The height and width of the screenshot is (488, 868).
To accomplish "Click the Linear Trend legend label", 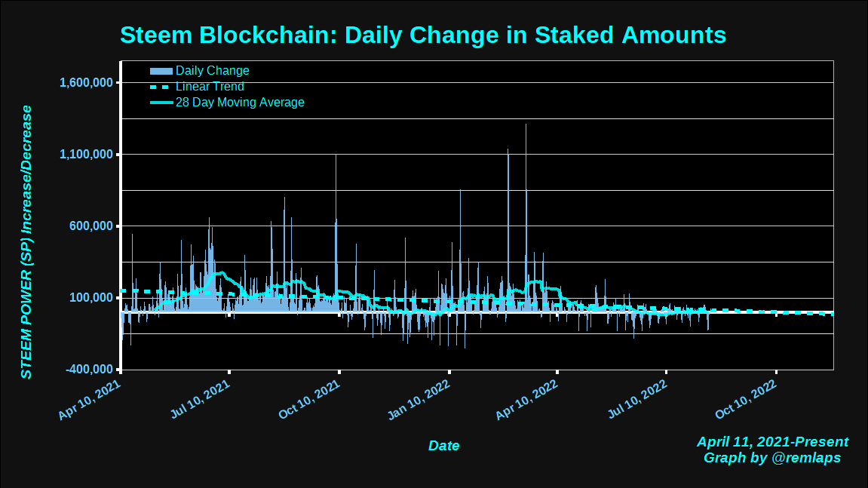I will [210, 87].
